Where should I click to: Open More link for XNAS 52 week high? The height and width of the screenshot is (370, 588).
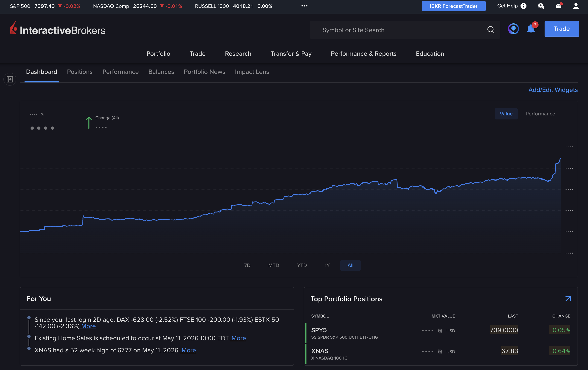coord(188,350)
